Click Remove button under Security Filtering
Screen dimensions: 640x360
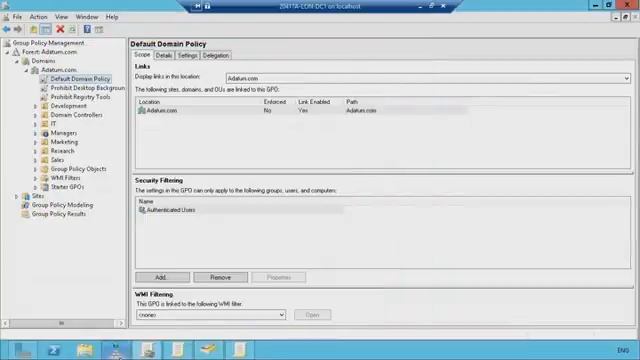pyautogui.click(x=220, y=277)
